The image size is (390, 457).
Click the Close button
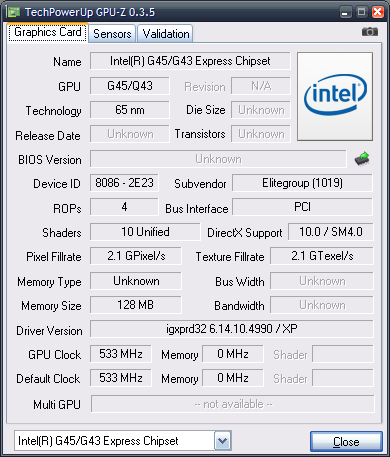346,442
